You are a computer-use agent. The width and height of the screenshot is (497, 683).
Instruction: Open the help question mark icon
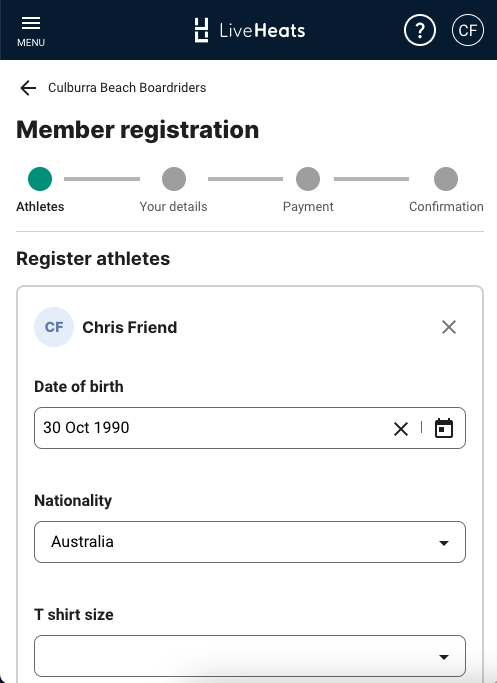(419, 30)
